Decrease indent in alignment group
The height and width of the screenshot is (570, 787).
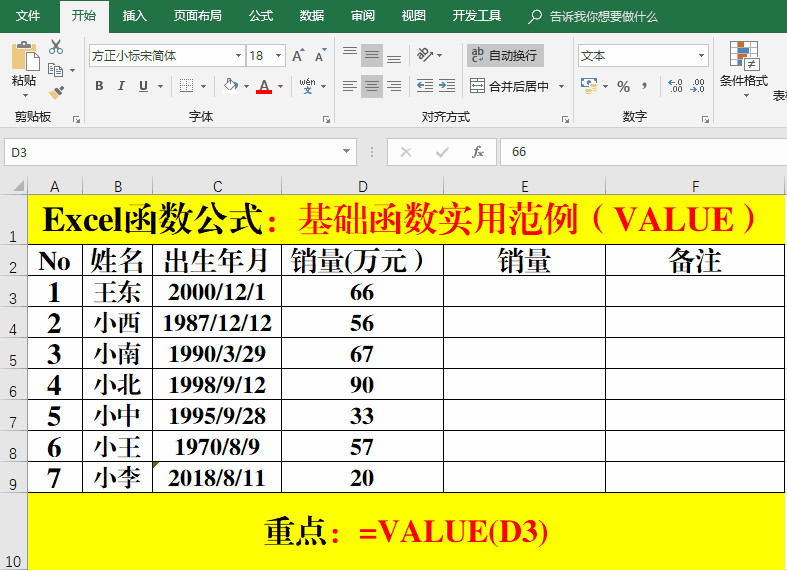425,86
